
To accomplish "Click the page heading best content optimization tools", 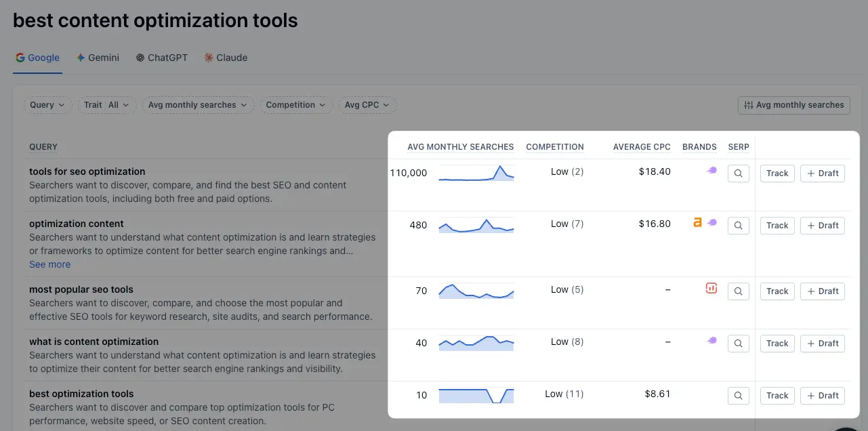I will (155, 20).
